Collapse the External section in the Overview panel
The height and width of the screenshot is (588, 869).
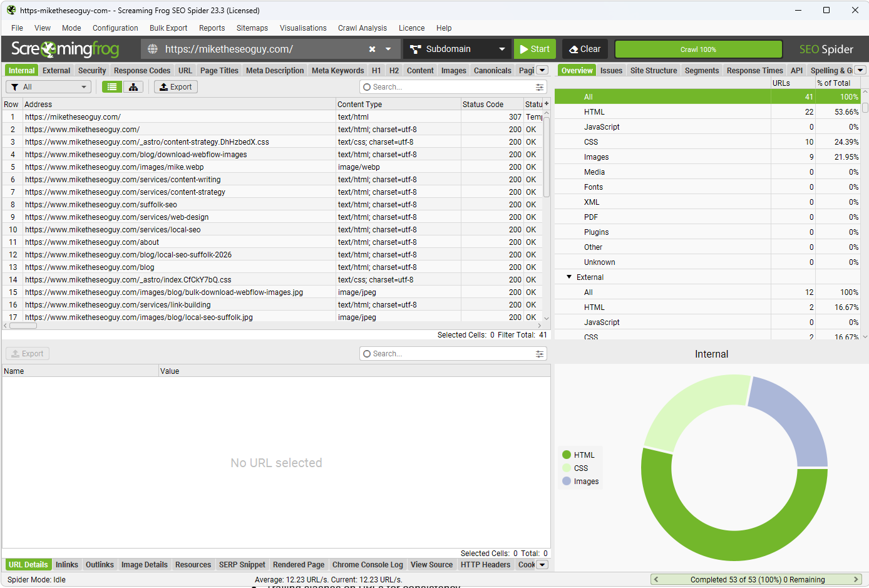click(568, 277)
